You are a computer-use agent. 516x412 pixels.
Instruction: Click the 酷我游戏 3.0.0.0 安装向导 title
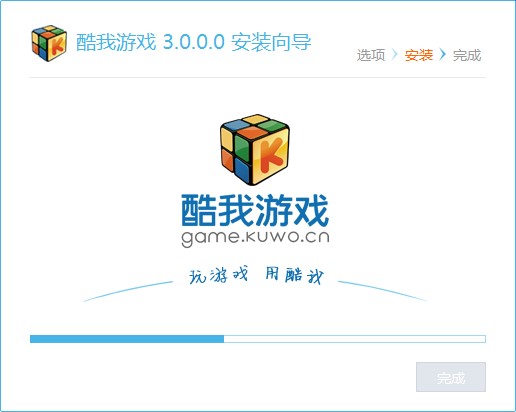click(194, 42)
